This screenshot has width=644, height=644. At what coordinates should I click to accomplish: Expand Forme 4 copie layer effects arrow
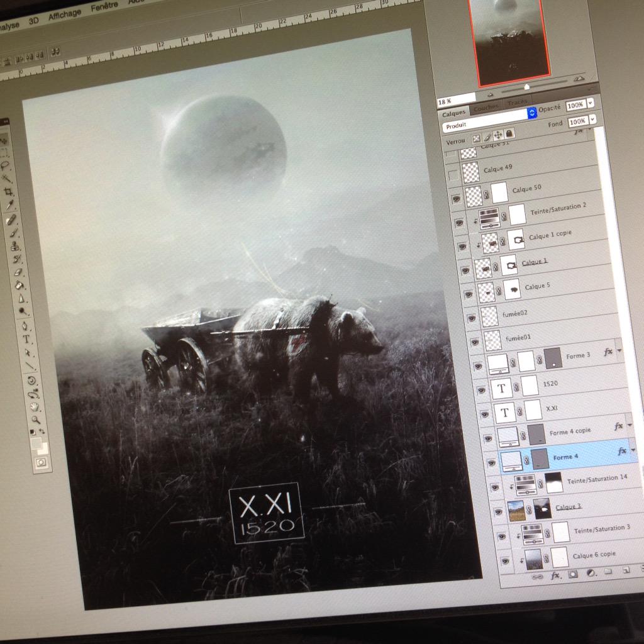click(629, 425)
